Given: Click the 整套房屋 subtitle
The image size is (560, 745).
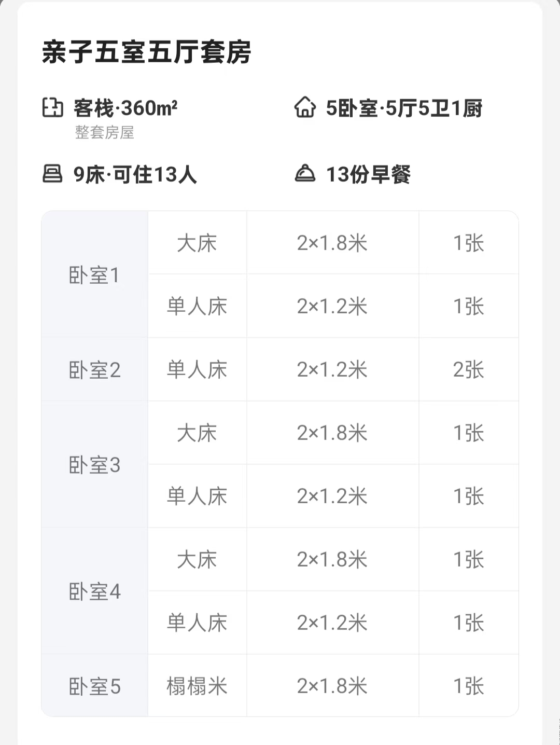Looking at the screenshot, I should (x=104, y=133).
